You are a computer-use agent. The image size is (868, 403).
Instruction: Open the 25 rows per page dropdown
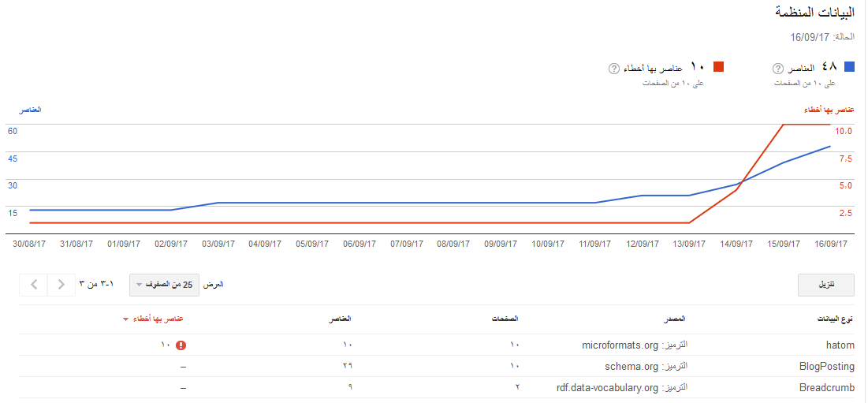click(164, 285)
